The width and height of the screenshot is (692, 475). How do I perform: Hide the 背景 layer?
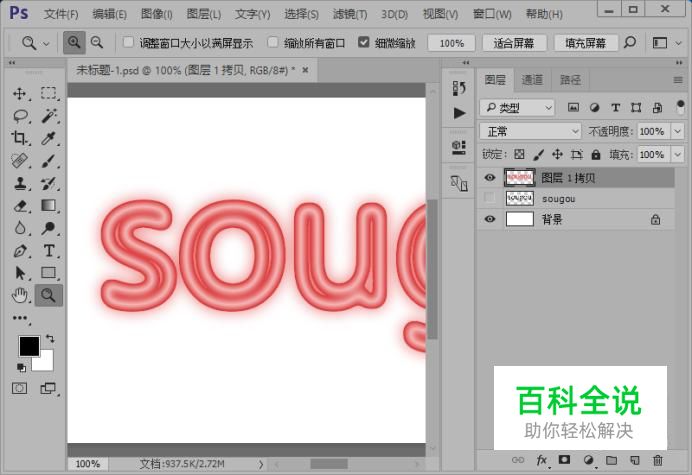[489, 219]
